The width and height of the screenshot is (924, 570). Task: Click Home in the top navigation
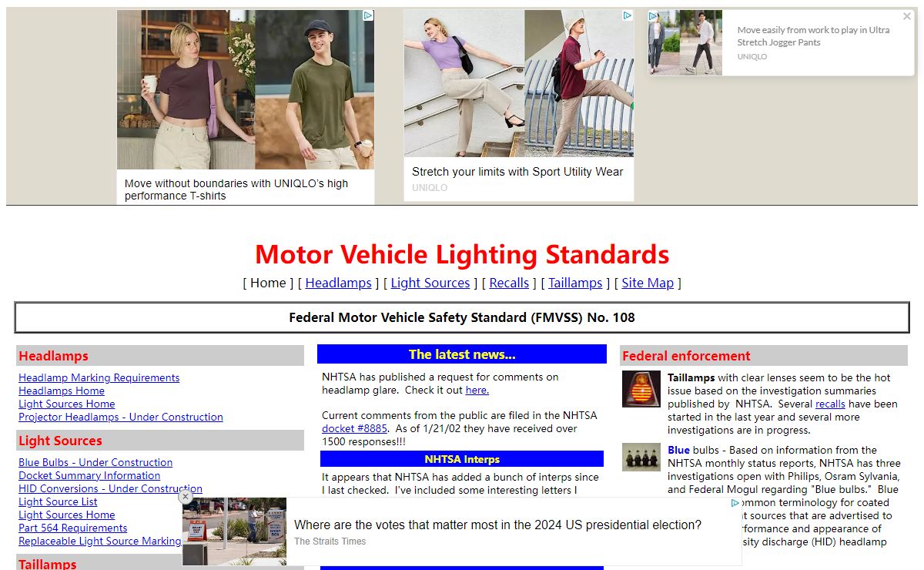click(268, 283)
